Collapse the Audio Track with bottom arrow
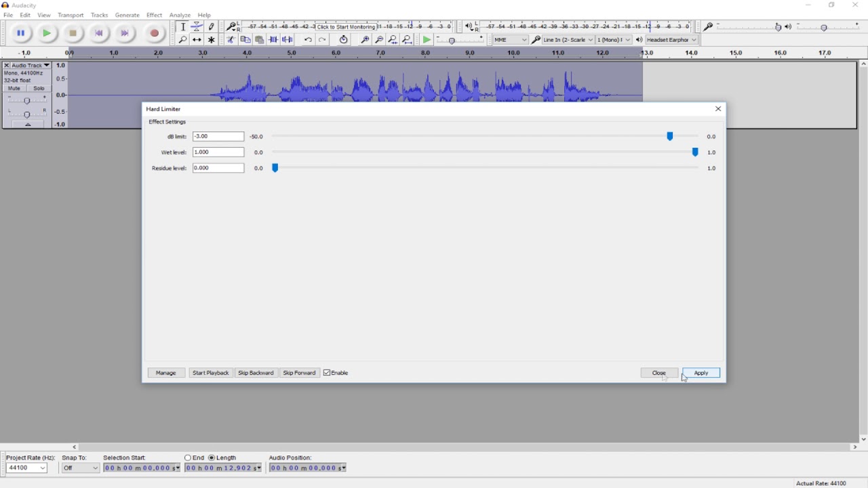The width and height of the screenshot is (868, 488). click(x=28, y=125)
